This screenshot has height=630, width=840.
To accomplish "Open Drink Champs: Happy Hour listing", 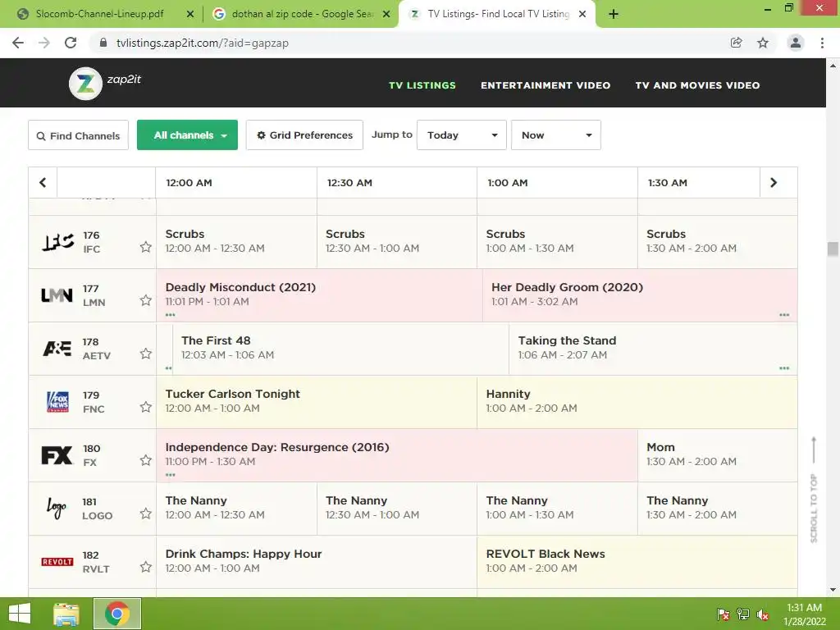I will [317, 561].
